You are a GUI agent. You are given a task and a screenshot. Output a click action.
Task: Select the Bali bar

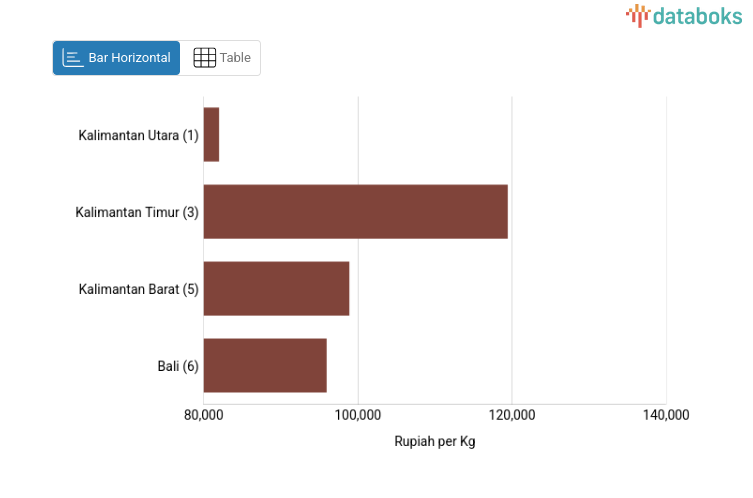pyautogui.click(x=265, y=365)
